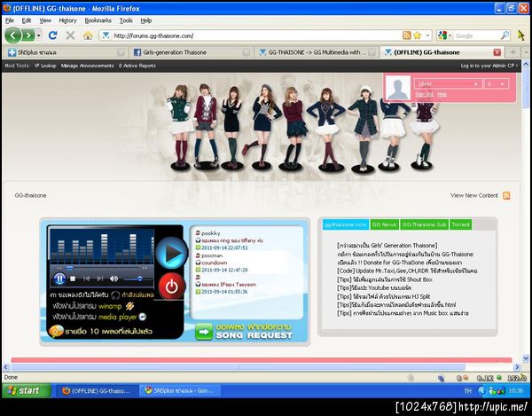The image size is (532, 416).
Task: Switch to the Girls-generation Thaisone tab
Action: point(192,52)
